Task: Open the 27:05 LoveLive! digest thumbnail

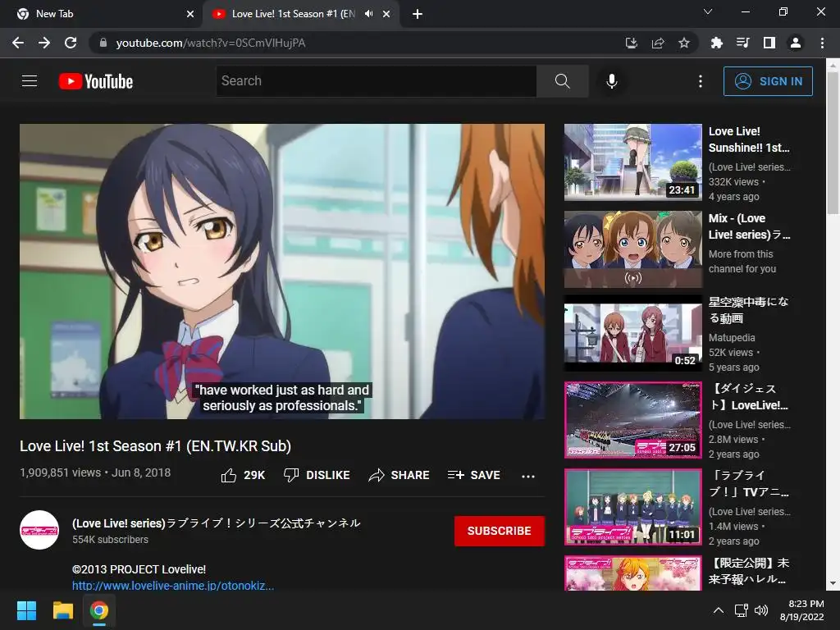Action: (x=632, y=420)
